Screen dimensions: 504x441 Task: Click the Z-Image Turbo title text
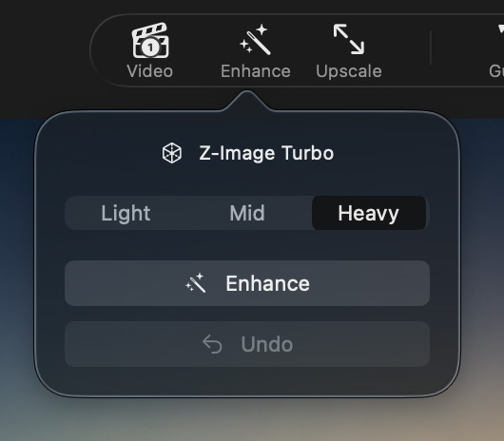266,153
